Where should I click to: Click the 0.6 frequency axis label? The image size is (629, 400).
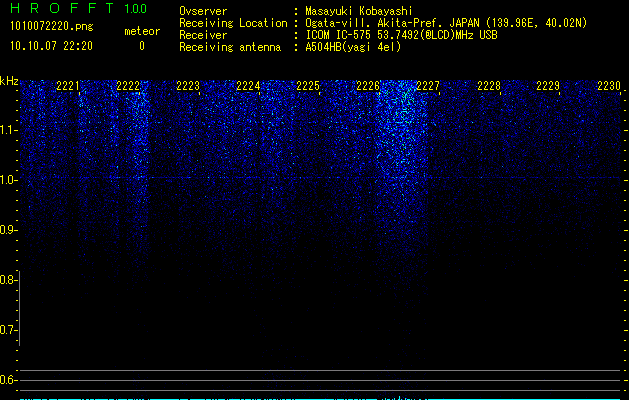click(x=8, y=380)
